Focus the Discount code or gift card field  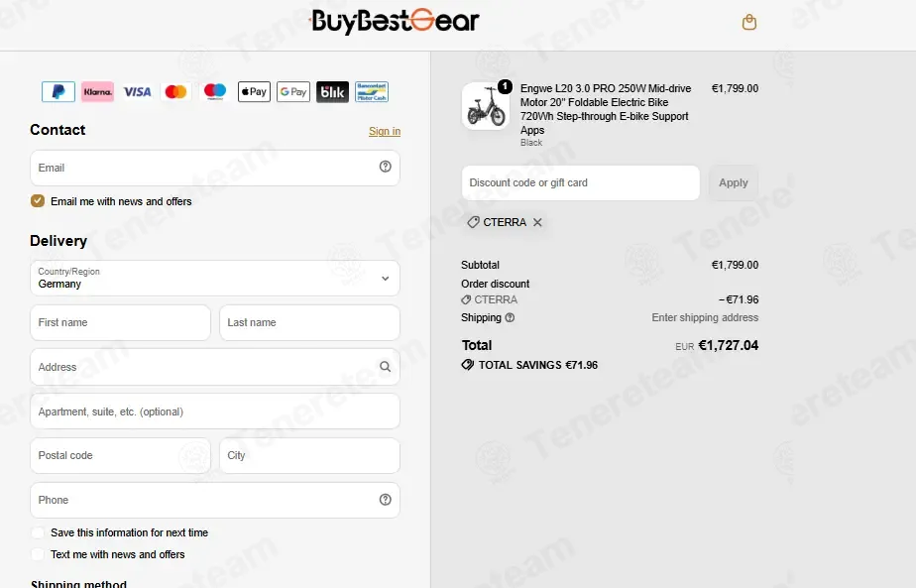tap(581, 183)
